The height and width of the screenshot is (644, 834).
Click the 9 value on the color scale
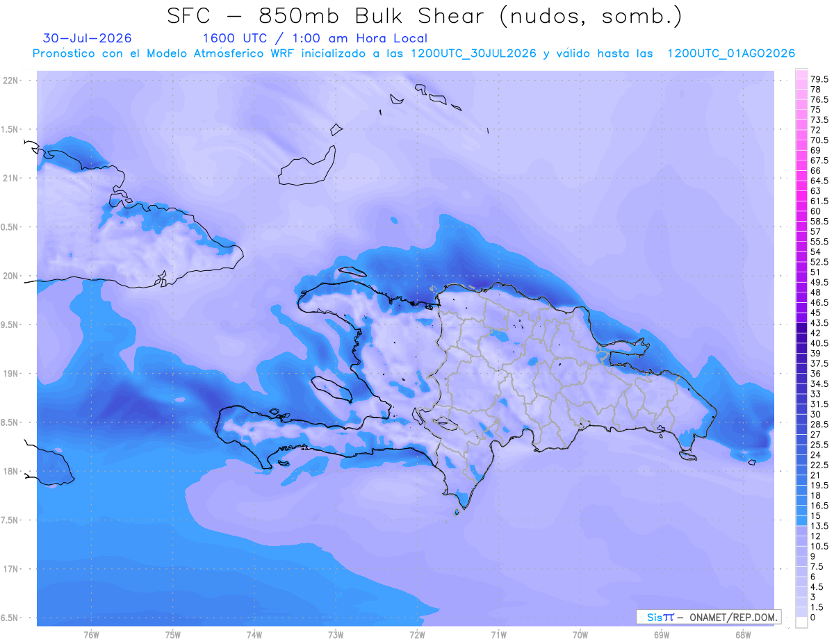pos(813,556)
